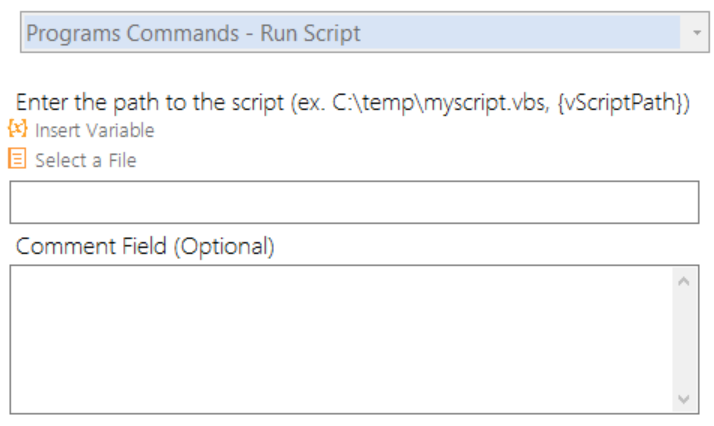Click the Insert Variable link text
Screen dimensions: 714x426
pos(94,130)
